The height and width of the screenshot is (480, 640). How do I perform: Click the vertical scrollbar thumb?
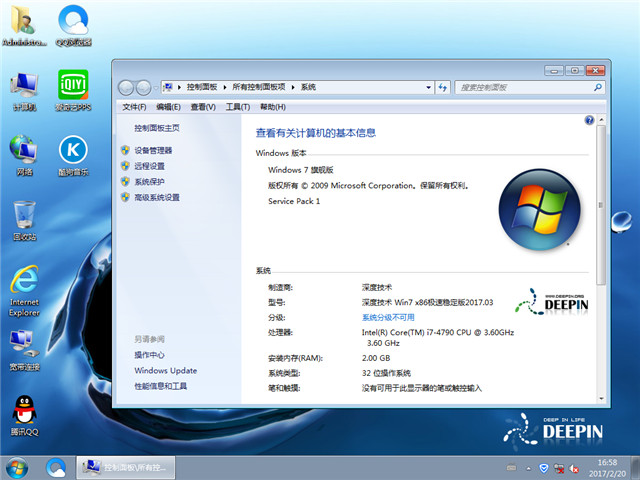point(601,205)
